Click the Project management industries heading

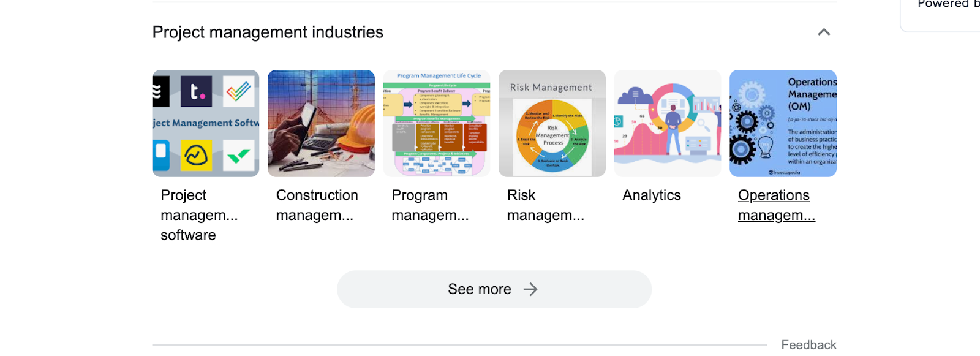268,32
